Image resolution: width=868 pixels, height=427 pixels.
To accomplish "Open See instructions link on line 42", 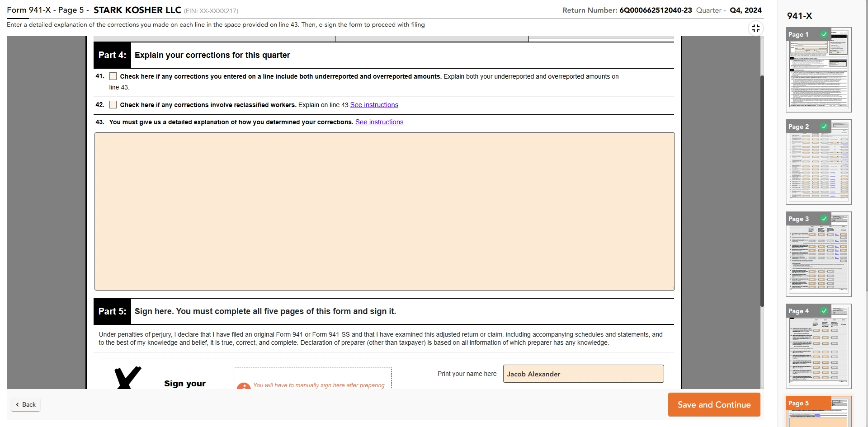I will 374,105.
